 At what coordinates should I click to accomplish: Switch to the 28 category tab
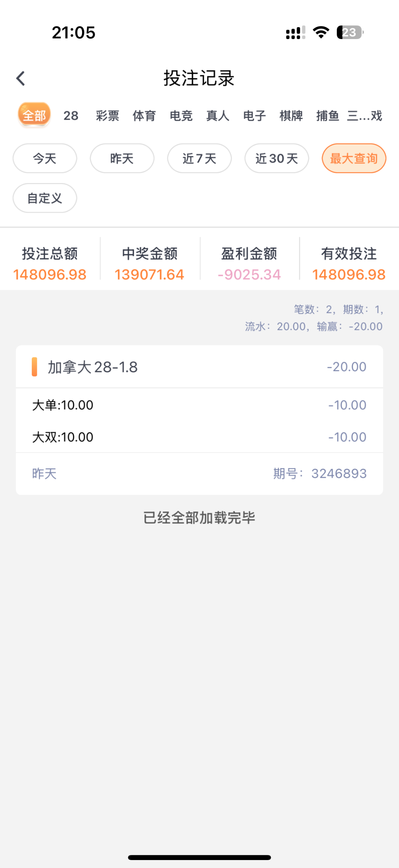tap(71, 116)
